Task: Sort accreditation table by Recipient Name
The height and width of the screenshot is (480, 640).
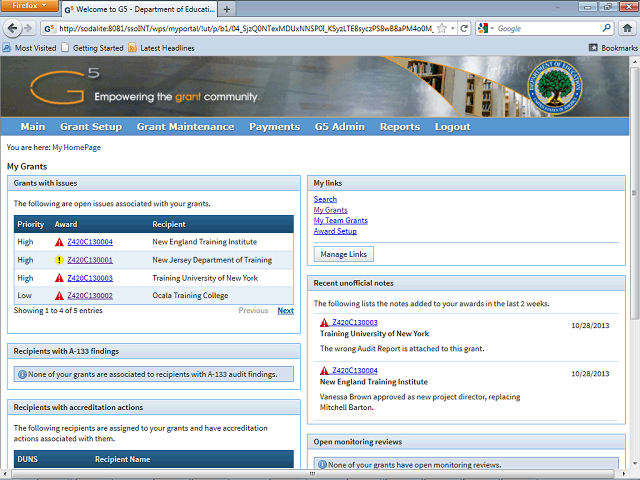Action: click(122, 459)
